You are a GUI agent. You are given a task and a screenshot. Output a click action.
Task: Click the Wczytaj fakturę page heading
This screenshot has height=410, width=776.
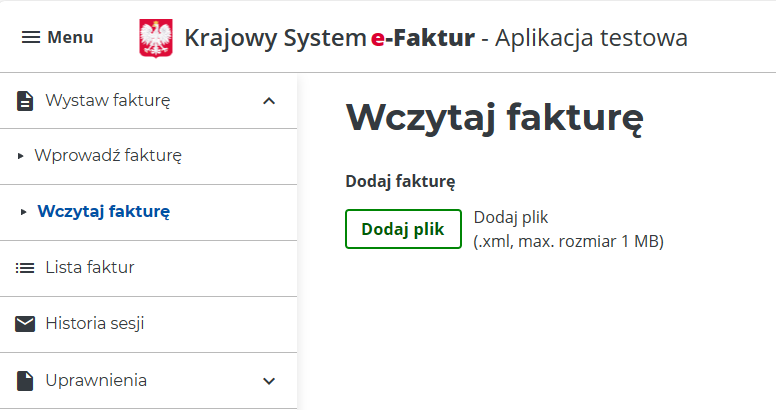pos(494,118)
